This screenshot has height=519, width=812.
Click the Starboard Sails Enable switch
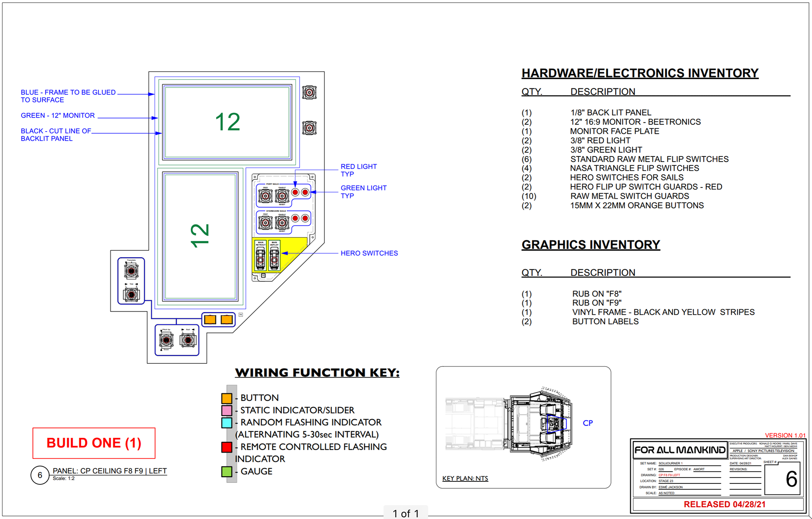(x=282, y=222)
